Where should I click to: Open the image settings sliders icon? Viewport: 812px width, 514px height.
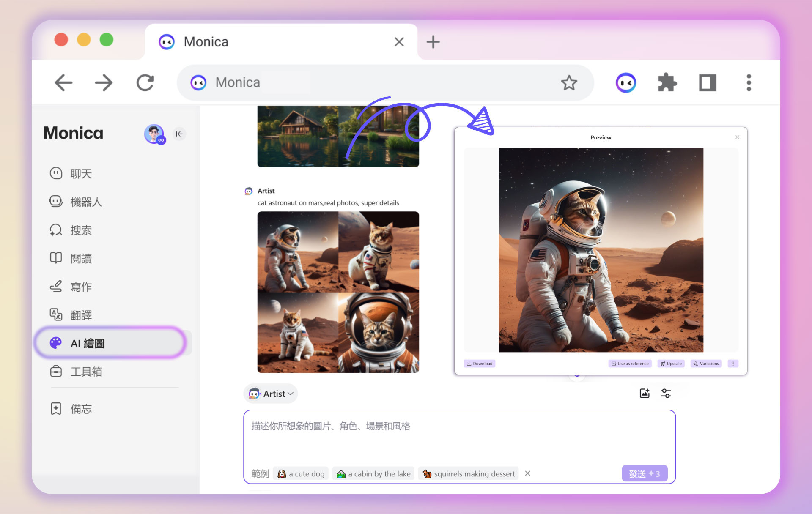click(666, 394)
